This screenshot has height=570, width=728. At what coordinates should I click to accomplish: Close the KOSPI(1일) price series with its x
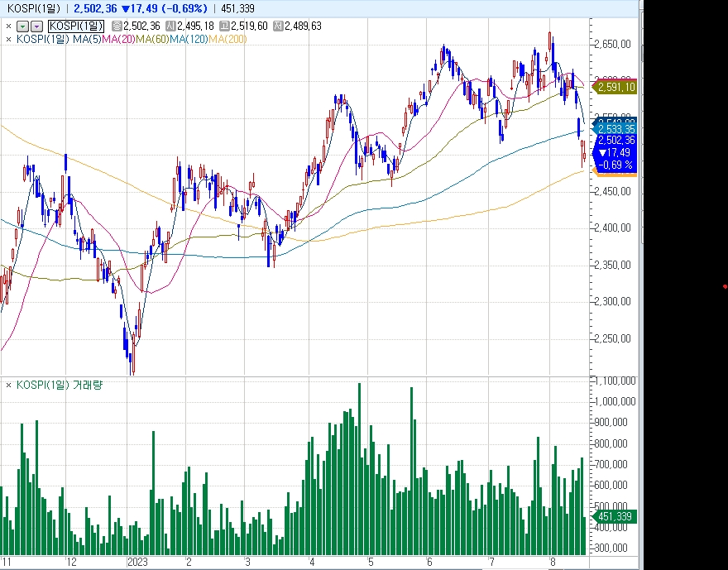tap(8, 26)
